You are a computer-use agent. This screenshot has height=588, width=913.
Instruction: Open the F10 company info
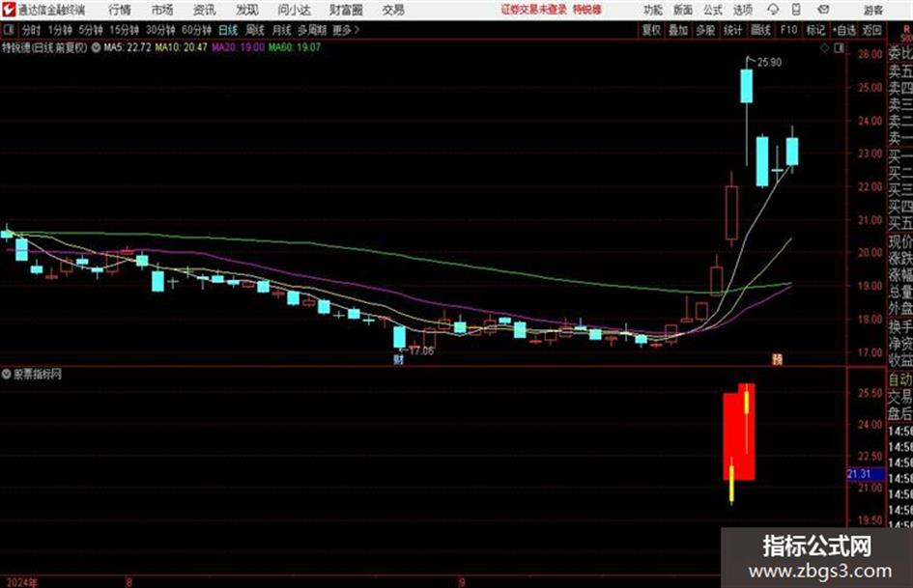click(x=788, y=30)
